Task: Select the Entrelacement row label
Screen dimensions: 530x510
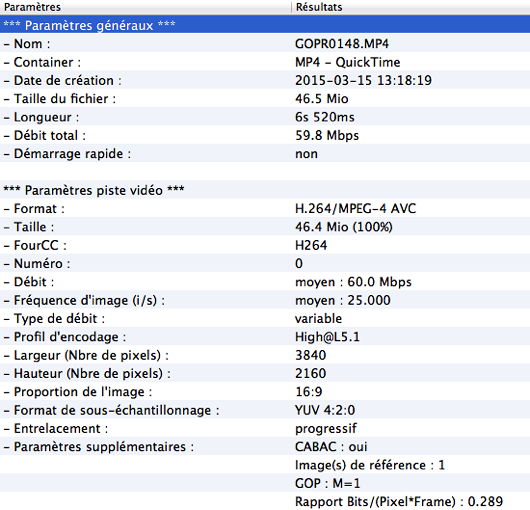Action: point(56,429)
